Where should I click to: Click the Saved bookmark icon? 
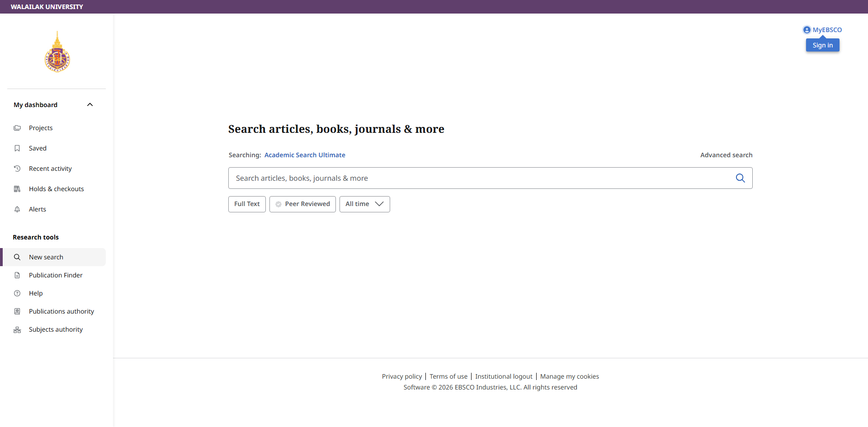click(x=17, y=148)
